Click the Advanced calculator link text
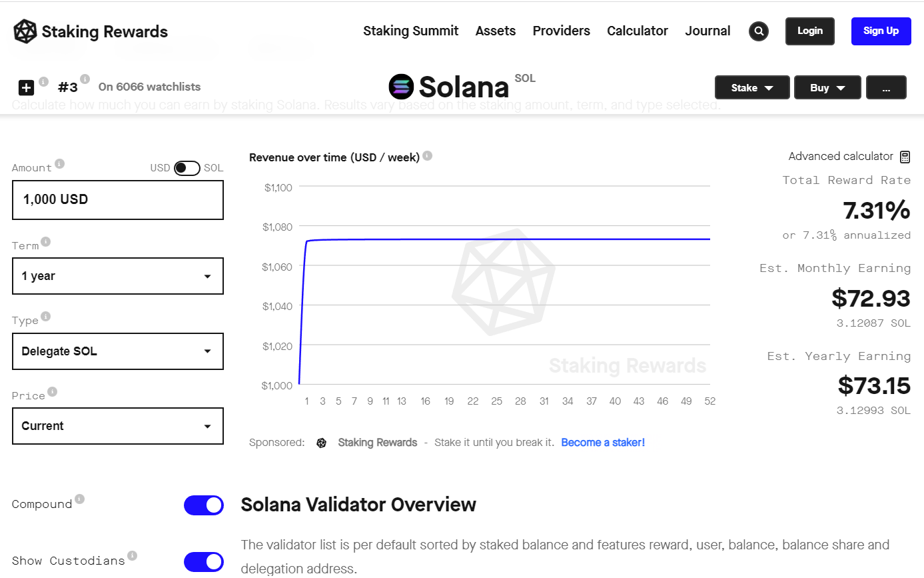Viewport: 924px width, 578px height. (x=841, y=157)
